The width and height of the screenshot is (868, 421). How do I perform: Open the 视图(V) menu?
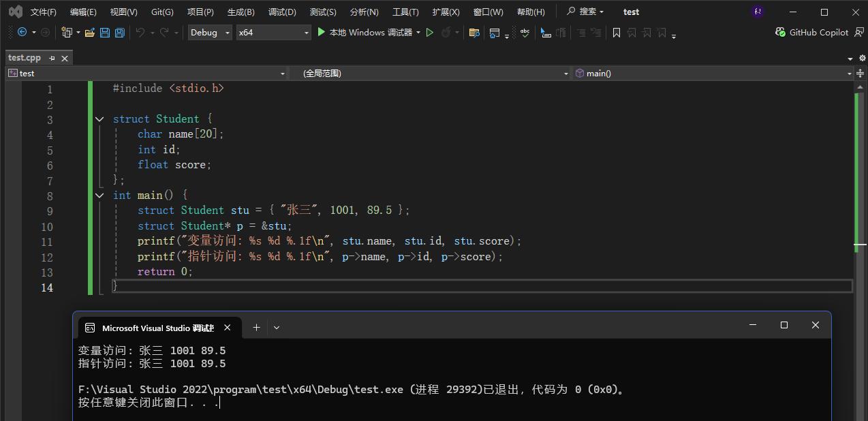click(x=123, y=12)
